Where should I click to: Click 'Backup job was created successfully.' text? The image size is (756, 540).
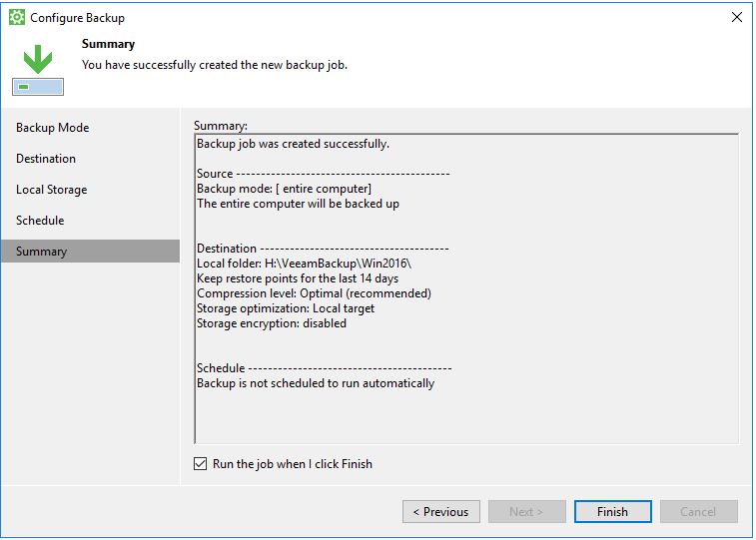pos(294,144)
